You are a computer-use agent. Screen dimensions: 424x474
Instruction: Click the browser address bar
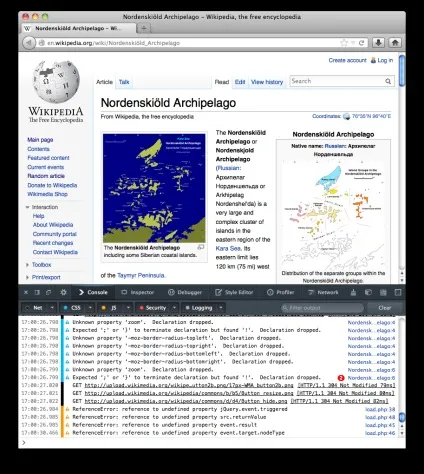pos(192,43)
